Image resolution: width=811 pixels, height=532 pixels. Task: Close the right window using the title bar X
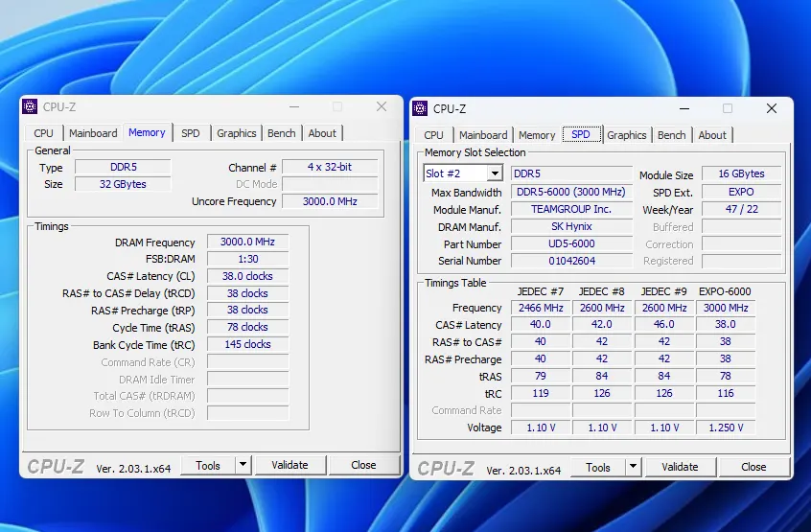tap(772, 108)
